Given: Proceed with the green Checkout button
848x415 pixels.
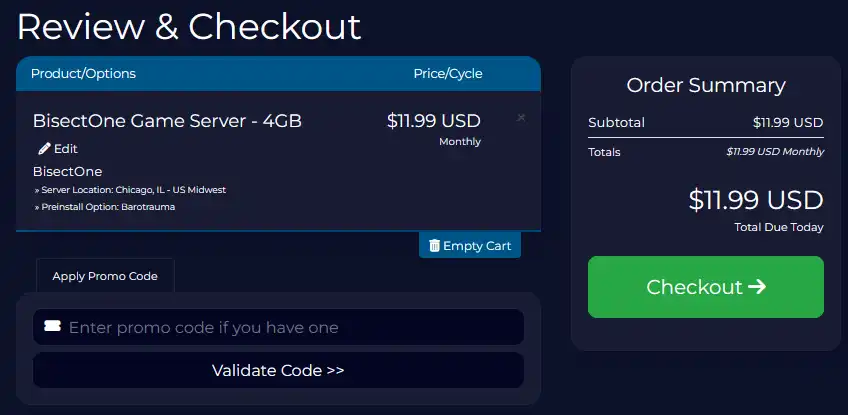Looking at the screenshot, I should coord(705,287).
